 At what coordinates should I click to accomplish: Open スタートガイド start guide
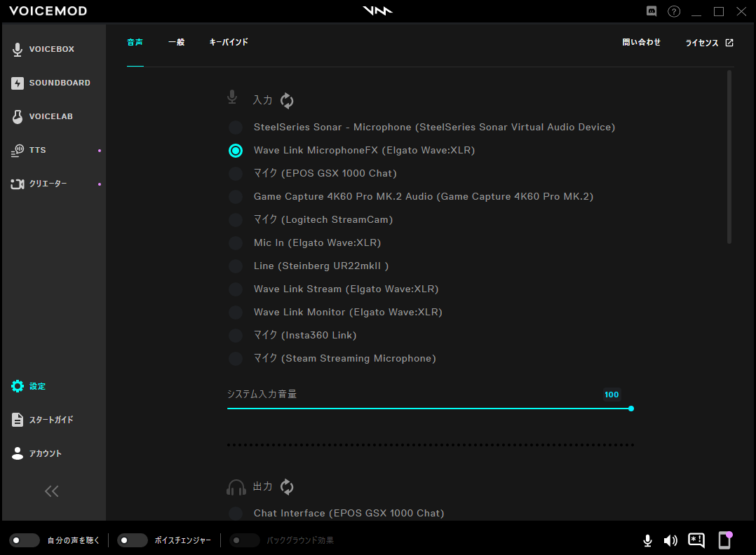[x=42, y=420]
